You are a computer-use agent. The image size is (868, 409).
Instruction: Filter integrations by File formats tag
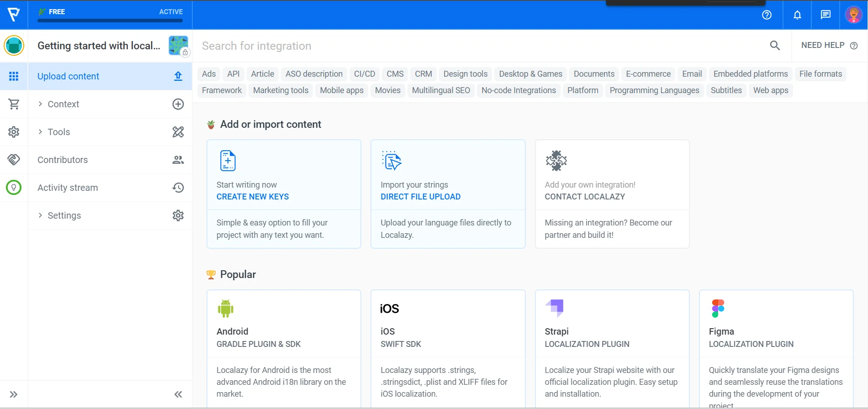[820, 74]
